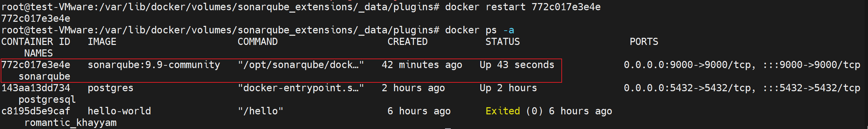868x129 pixels.
Task: Click the sonarqube port mapping 9000->9000/tcp
Action: pos(742,65)
